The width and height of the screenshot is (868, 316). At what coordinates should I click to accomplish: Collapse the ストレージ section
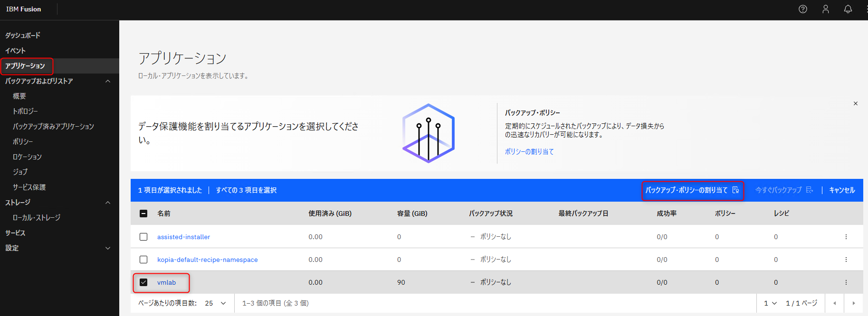(108, 203)
